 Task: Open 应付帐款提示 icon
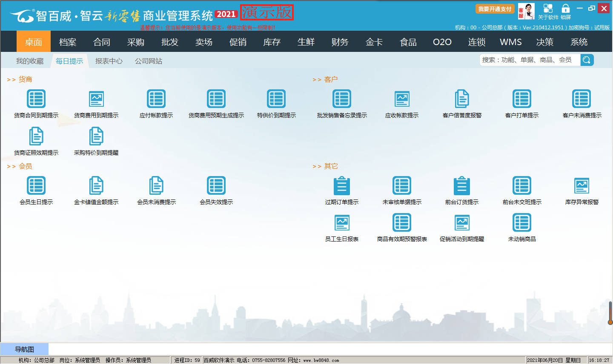(156, 99)
